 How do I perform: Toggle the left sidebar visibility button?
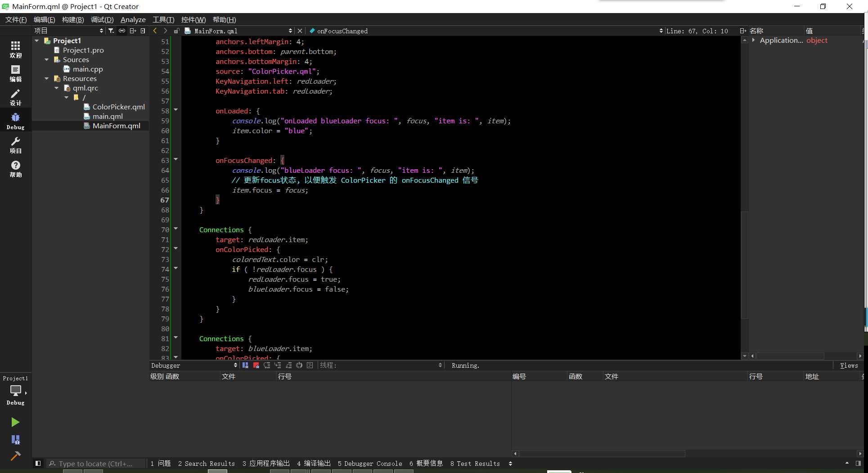click(38, 463)
